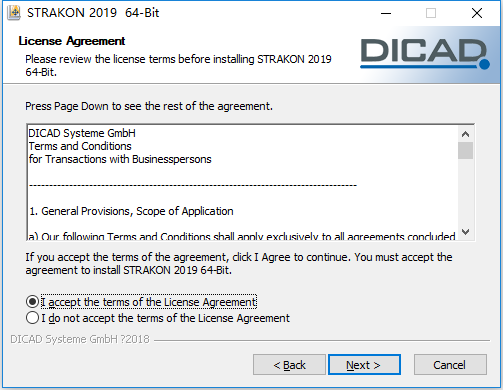Click the scrollbar track below the thumb
Image resolution: width=503 pixels, height=390 pixels.
[465, 191]
